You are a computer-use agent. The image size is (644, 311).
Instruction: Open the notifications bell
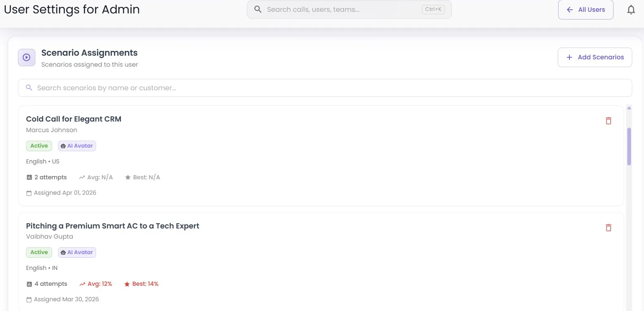[631, 10]
